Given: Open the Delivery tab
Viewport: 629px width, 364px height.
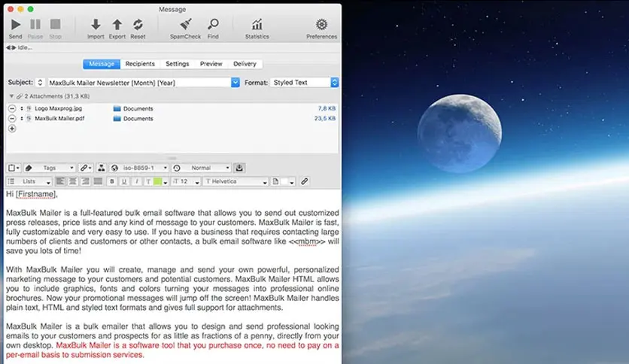Looking at the screenshot, I should (x=245, y=64).
